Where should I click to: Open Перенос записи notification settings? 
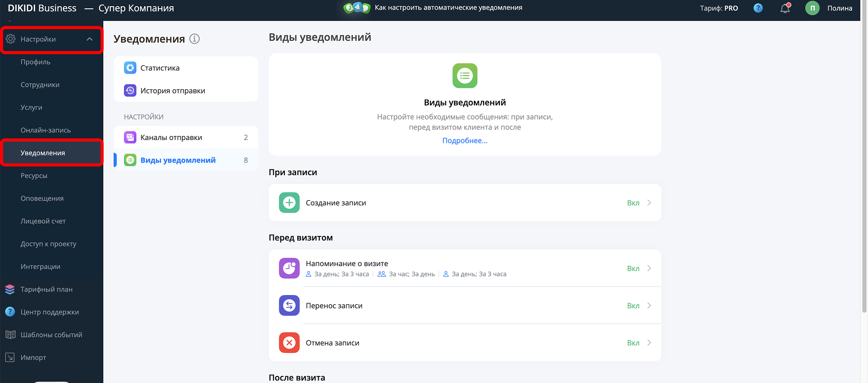coord(465,305)
